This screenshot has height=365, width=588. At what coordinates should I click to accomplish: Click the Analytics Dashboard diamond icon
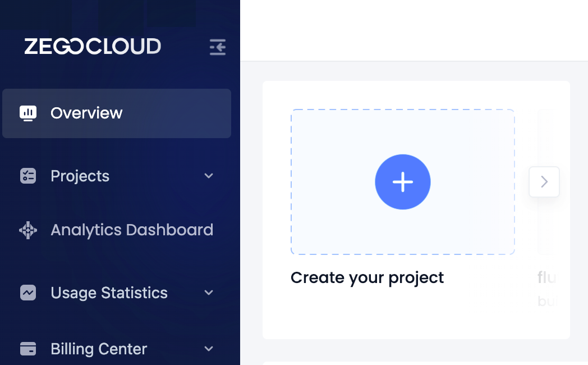28,230
